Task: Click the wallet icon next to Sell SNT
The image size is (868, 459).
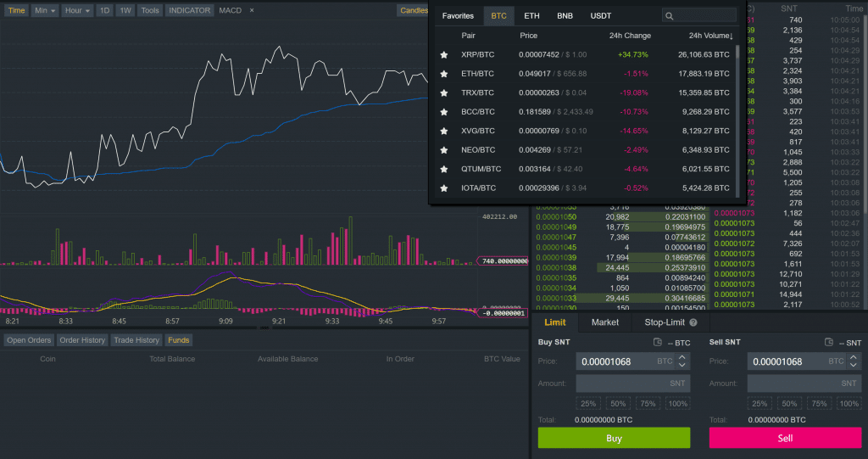Action: [829, 342]
